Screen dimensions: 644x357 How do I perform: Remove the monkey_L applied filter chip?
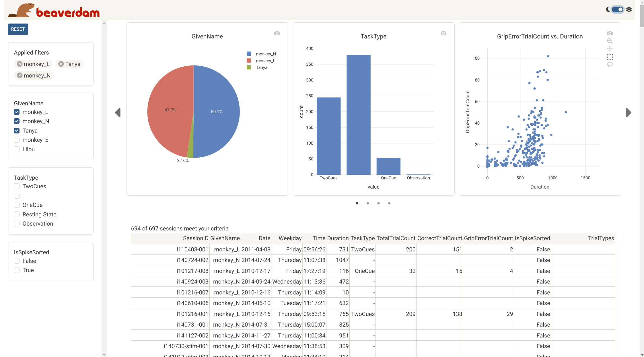pos(20,64)
